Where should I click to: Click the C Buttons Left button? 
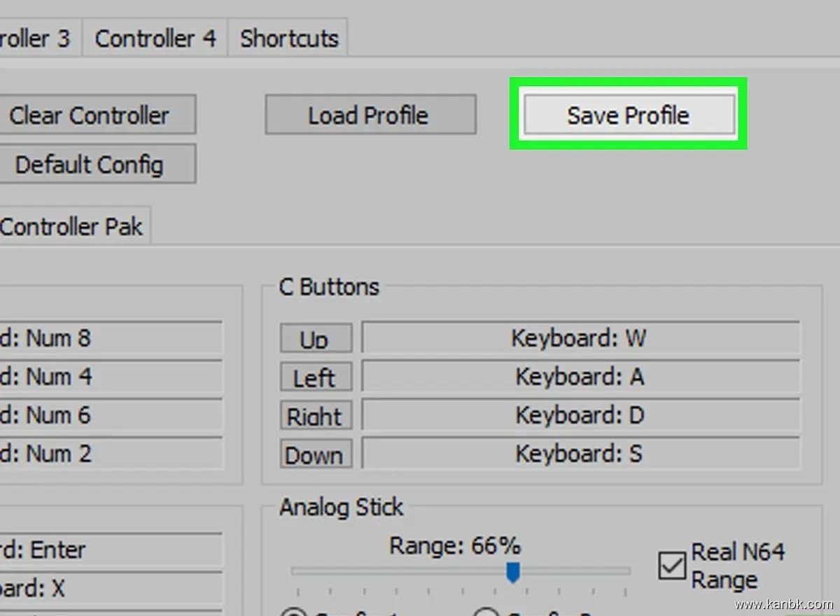[315, 377]
